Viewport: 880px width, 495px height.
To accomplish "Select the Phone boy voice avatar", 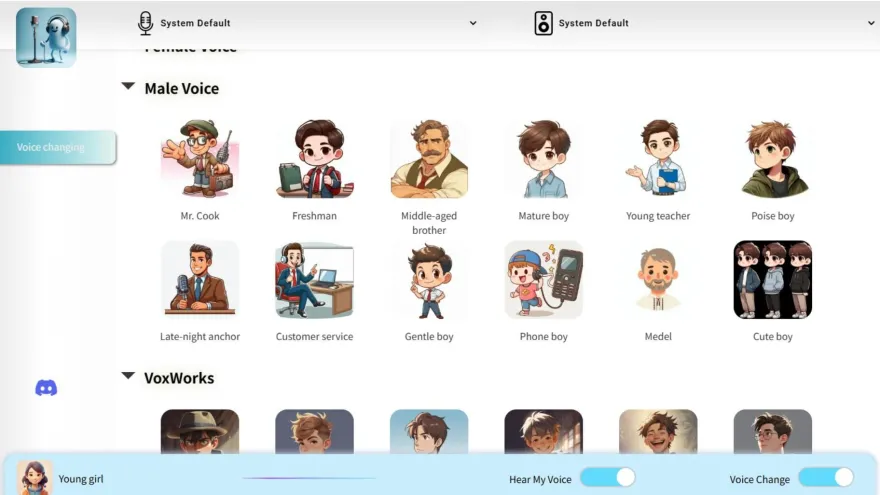I will click(543, 279).
